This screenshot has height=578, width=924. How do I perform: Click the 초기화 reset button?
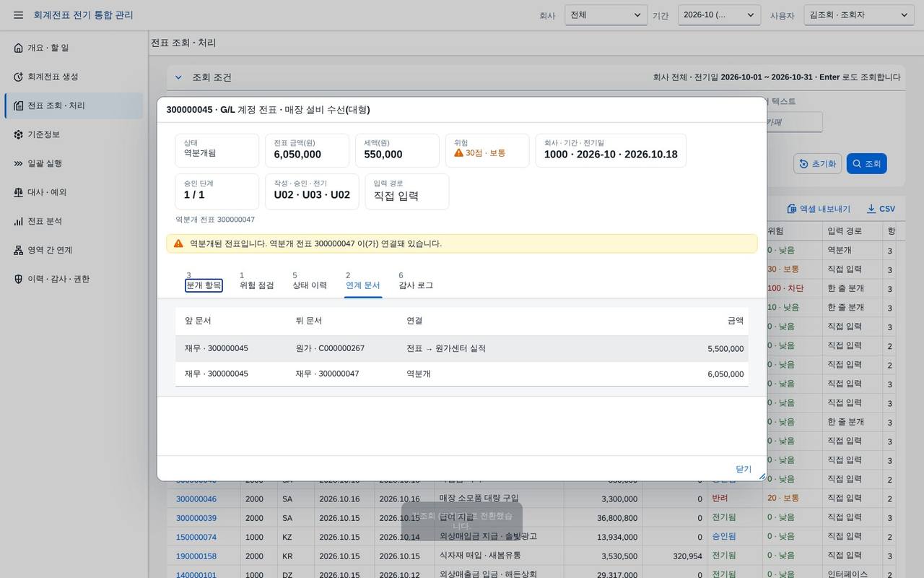tap(817, 164)
